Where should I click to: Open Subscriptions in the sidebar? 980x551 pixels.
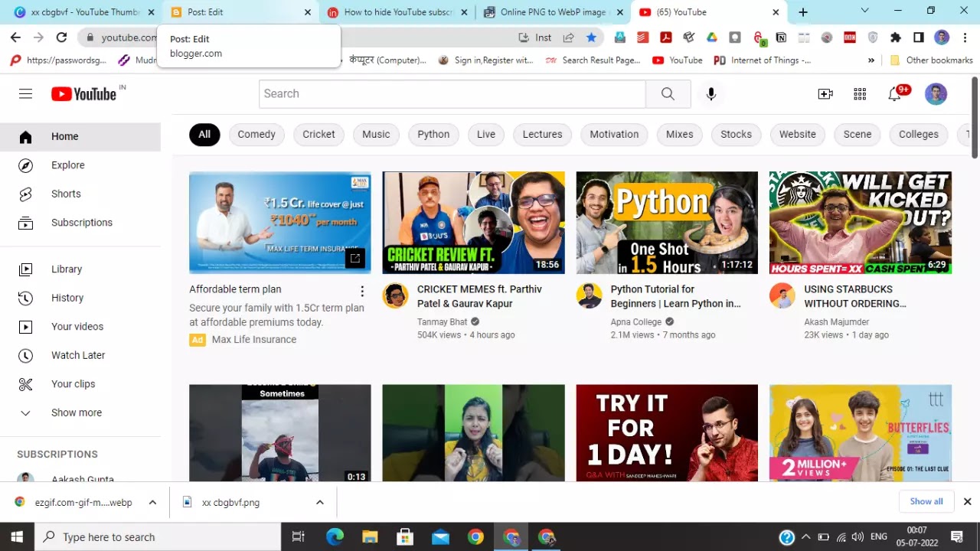80,223
